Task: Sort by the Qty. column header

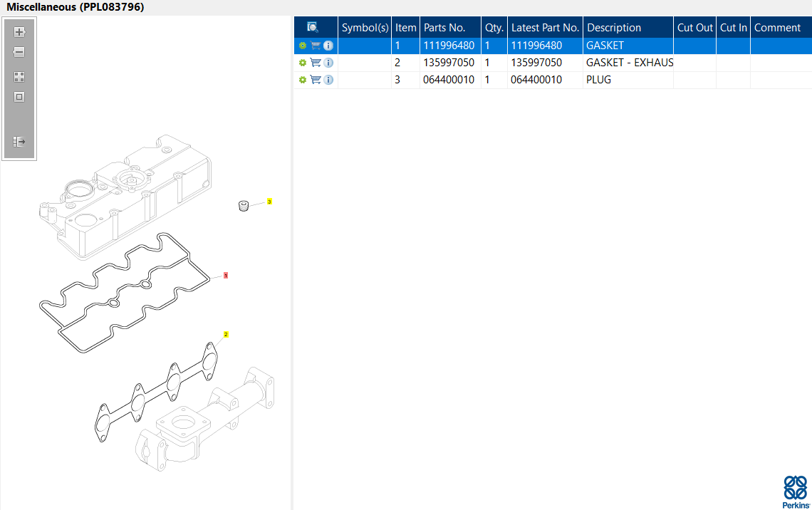Action: pos(494,28)
